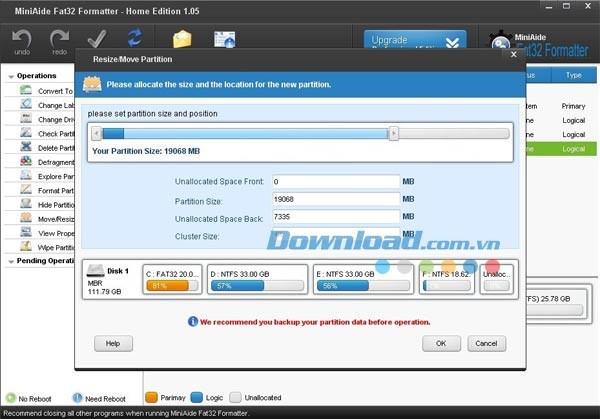Click the Explore Partition sidebar icon
The image size is (600, 419).
tap(27, 175)
